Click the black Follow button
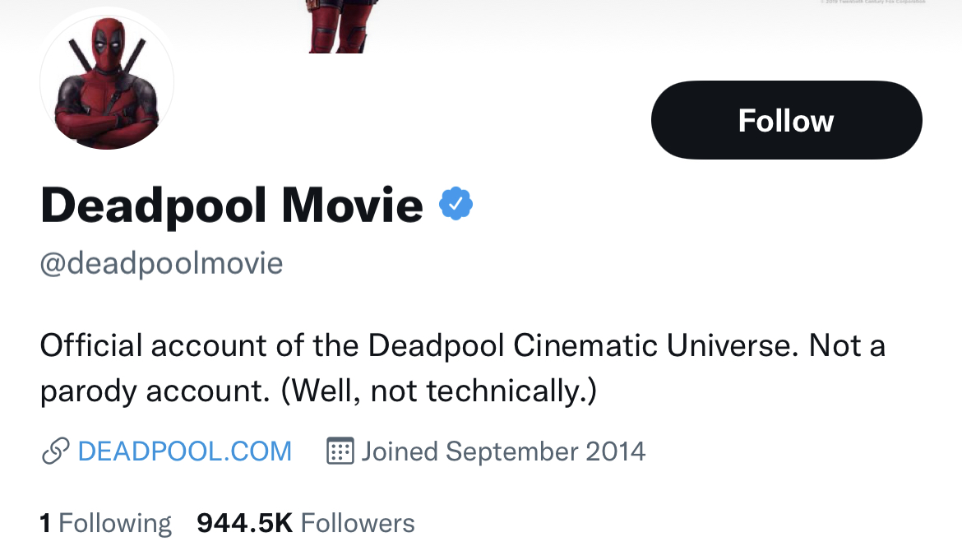962x560 pixels. (x=786, y=120)
